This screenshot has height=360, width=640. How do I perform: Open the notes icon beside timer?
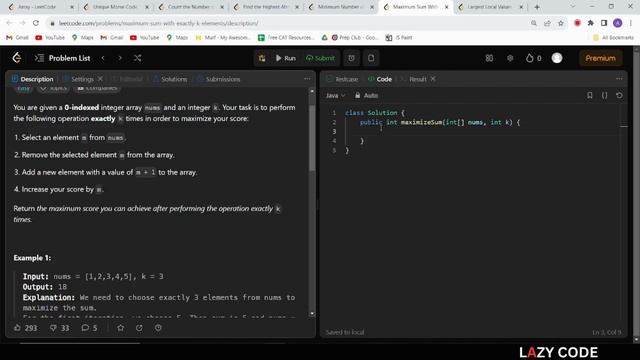click(x=371, y=58)
